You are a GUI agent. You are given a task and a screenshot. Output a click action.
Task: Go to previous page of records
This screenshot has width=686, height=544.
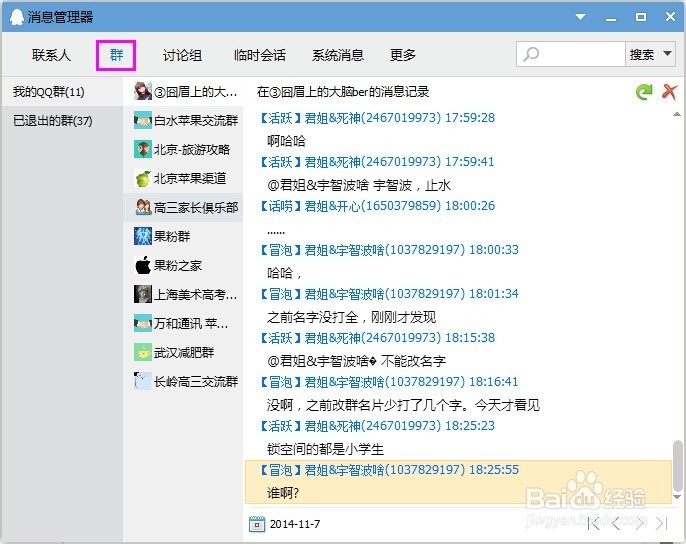616,523
